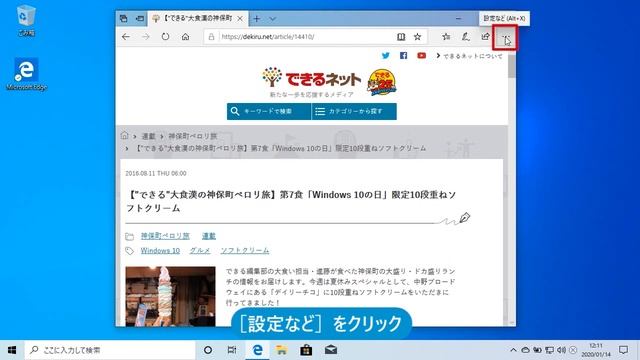Click the tabs you've set aside icon
This screenshot has width=640, height=360.
(124, 18)
